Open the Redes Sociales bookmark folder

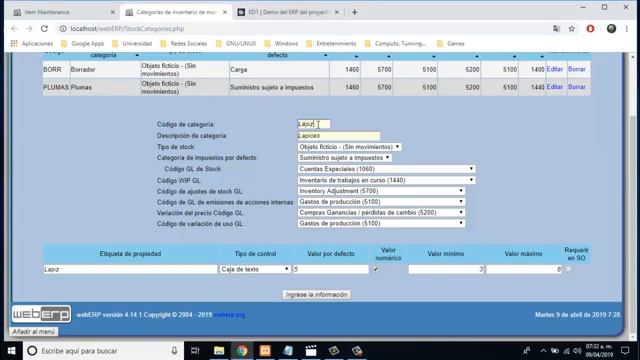tap(184, 43)
